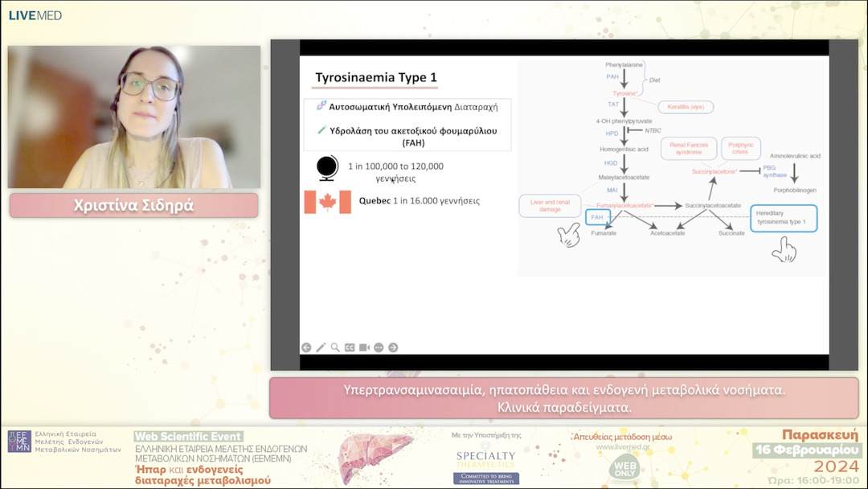Click the FAH enzyme box in diagram
This screenshot has height=489, width=868.
[597, 217]
